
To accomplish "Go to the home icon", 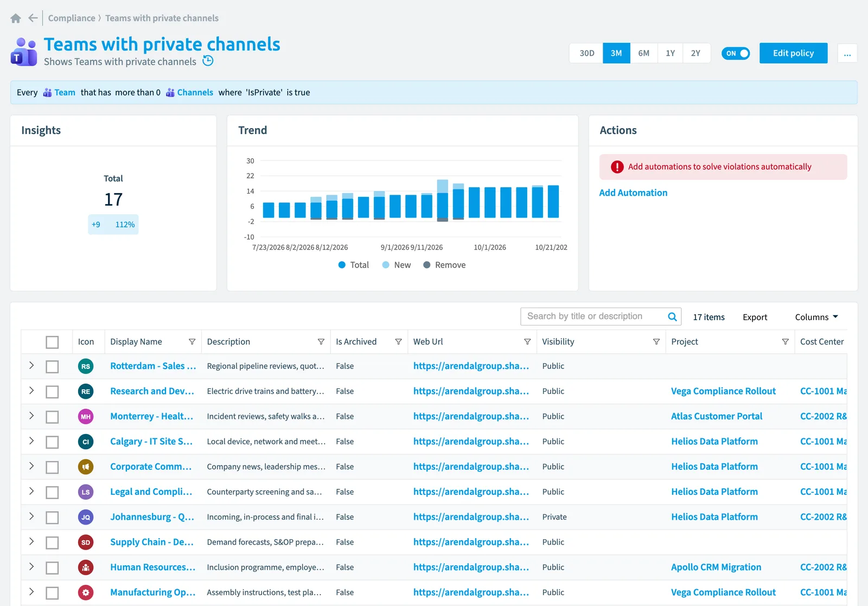I will (x=16, y=18).
